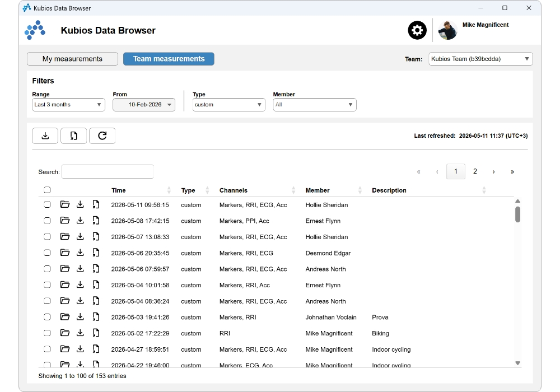Viewport: 560px width, 392px height.
Task: Click the download toolbar button
Action: click(x=45, y=136)
